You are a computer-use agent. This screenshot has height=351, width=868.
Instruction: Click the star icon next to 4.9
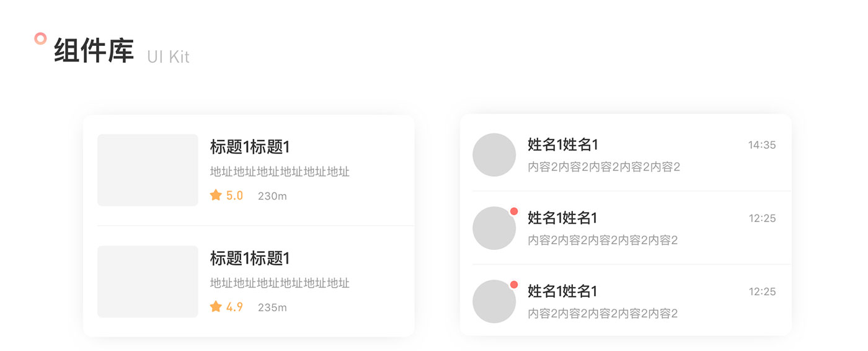tap(216, 306)
